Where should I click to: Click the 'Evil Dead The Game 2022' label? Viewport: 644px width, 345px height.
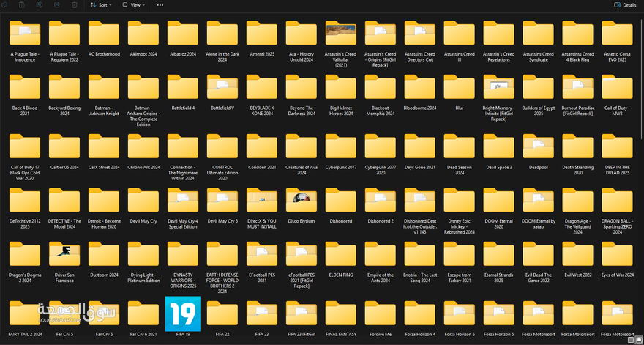pos(538,278)
